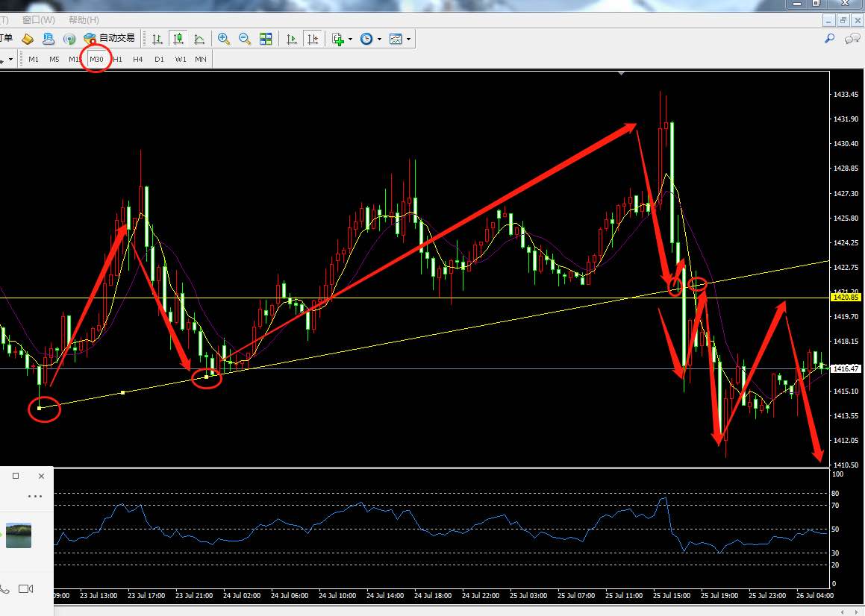Click the yellow 1420.85 price label
865x616 pixels.
click(x=846, y=298)
